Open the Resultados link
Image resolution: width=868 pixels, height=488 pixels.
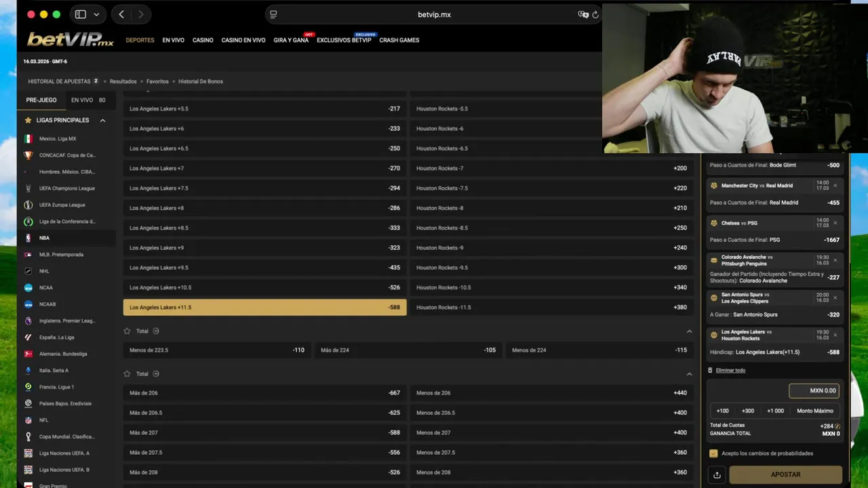pyautogui.click(x=123, y=81)
